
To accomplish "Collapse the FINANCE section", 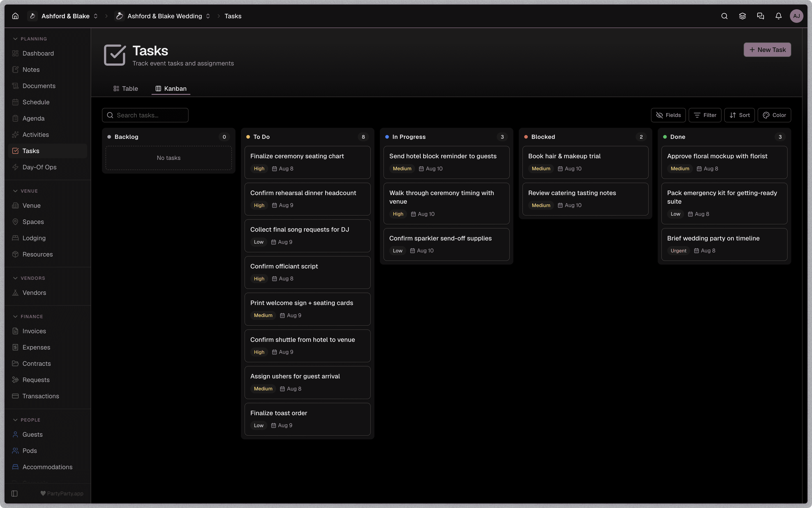I will 28,317.
